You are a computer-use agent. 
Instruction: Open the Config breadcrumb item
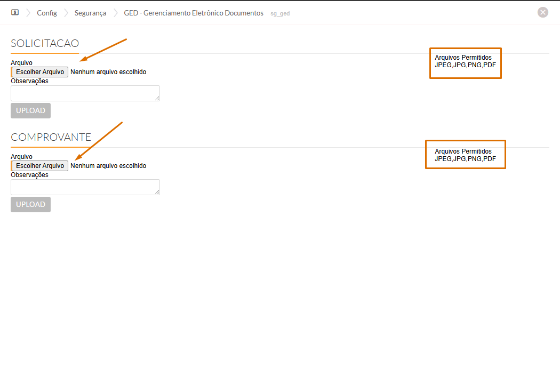pyautogui.click(x=47, y=13)
